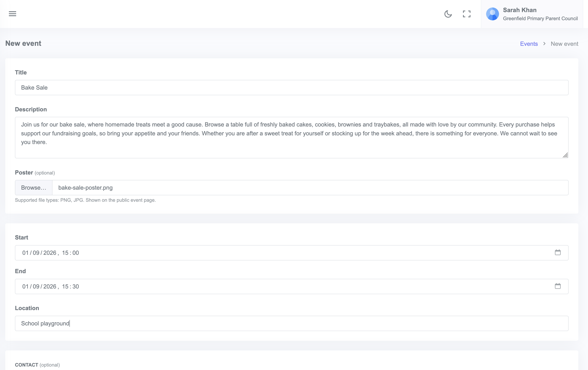
Task: Click the CONTACT section heading
Action: [26, 365]
